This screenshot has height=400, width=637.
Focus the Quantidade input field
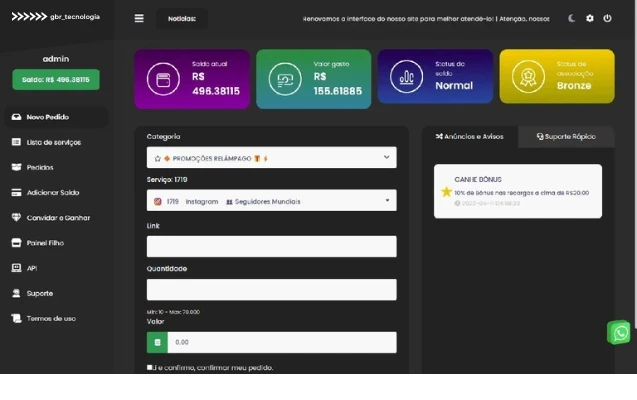click(x=271, y=289)
